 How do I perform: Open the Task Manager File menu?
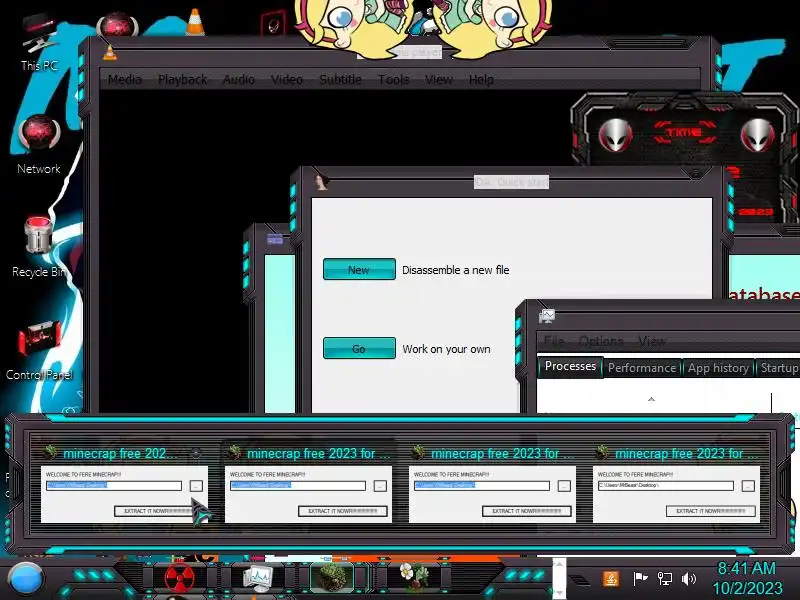coord(554,341)
